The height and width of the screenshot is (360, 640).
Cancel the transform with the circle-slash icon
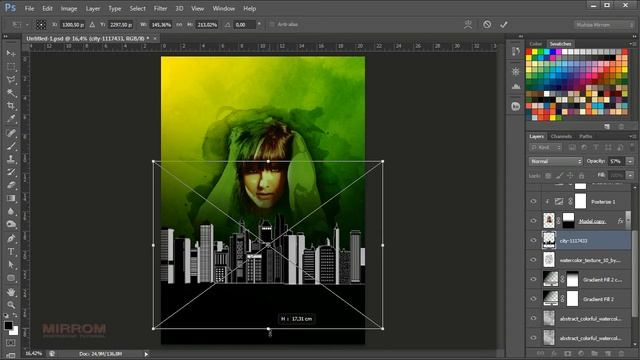click(487, 24)
